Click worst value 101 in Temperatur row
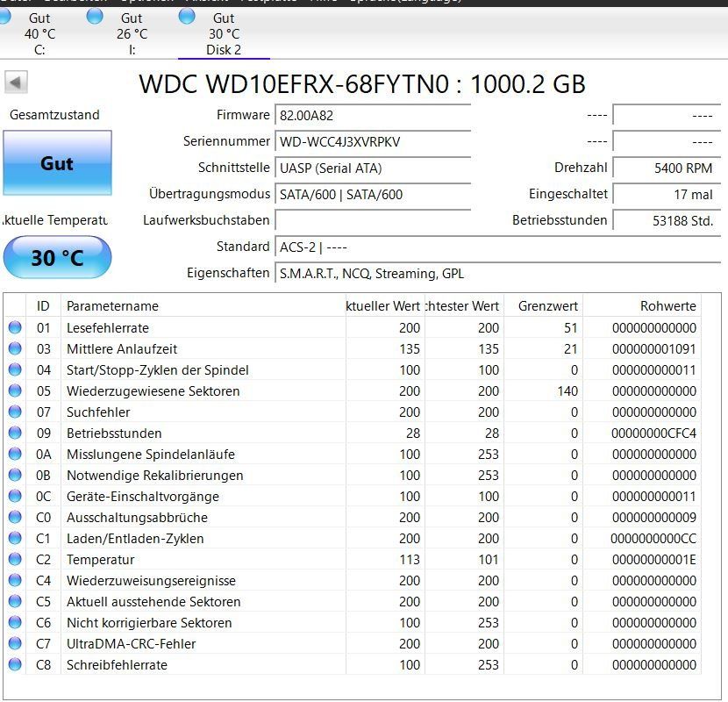This screenshot has height=702, width=728. click(489, 559)
